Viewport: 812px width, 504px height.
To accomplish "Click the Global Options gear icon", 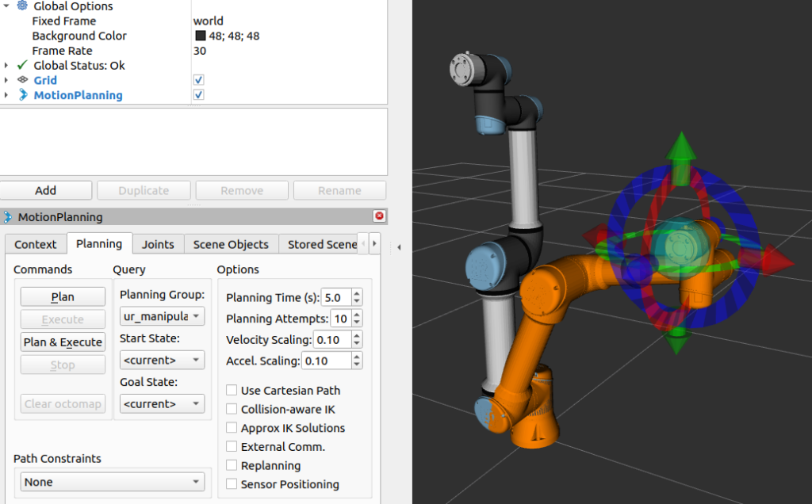I will pos(22,6).
